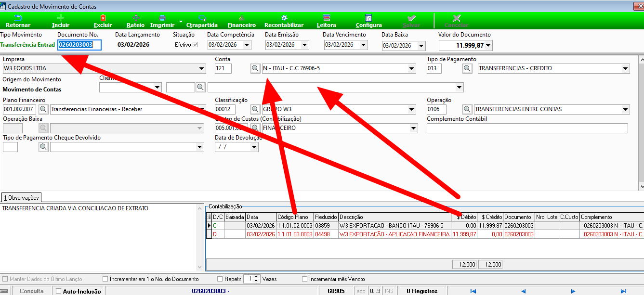Run Recontabilizar from the toolbar
Viewport: 644px width, 295px height.
(x=284, y=21)
